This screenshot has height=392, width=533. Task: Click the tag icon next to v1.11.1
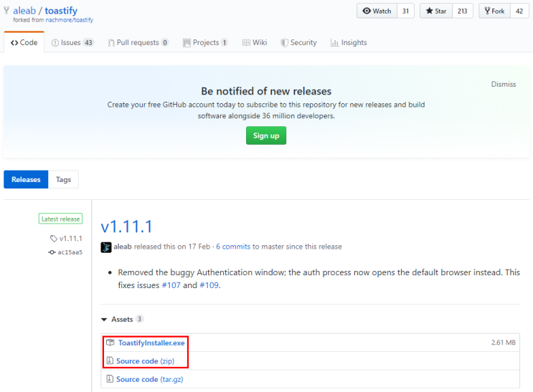click(x=54, y=239)
